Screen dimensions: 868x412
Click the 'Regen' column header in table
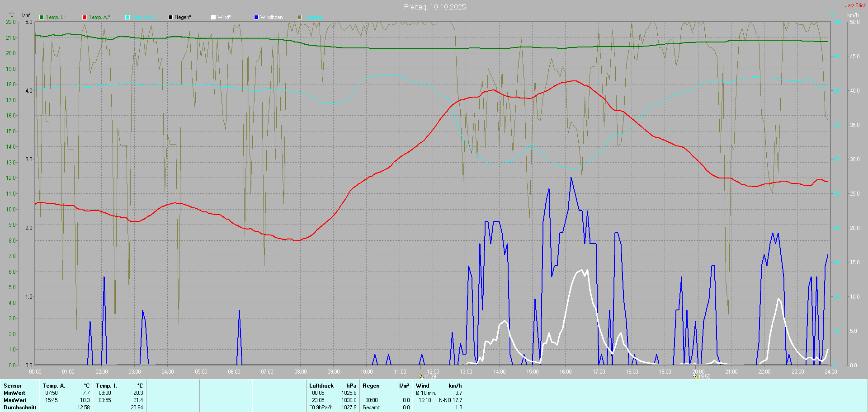pos(371,386)
